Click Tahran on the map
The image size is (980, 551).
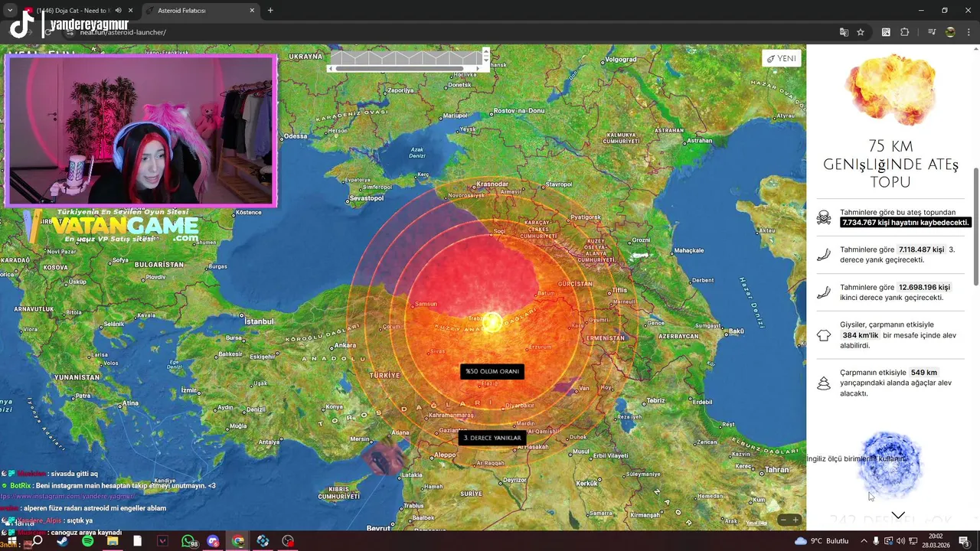coord(776,469)
